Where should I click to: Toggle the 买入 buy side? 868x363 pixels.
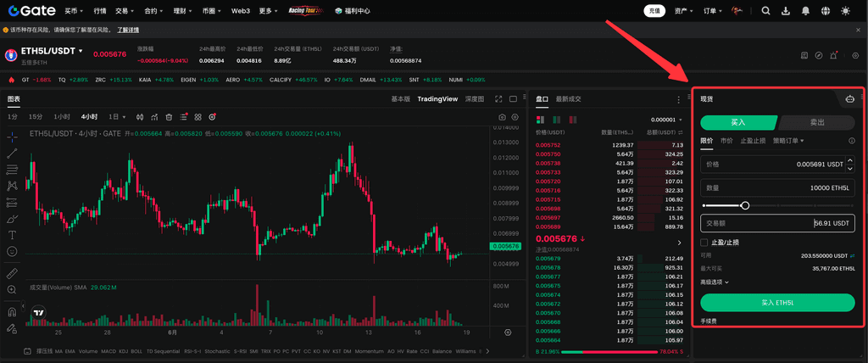click(738, 123)
